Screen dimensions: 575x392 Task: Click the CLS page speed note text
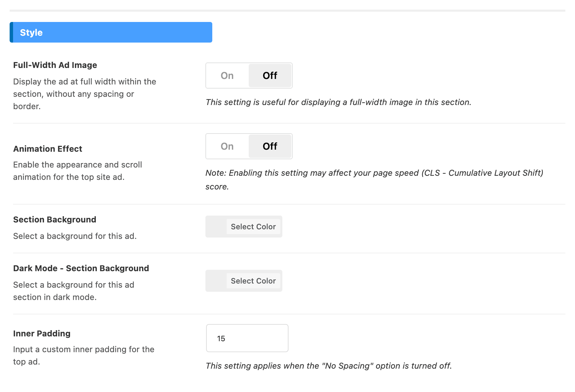tap(374, 180)
